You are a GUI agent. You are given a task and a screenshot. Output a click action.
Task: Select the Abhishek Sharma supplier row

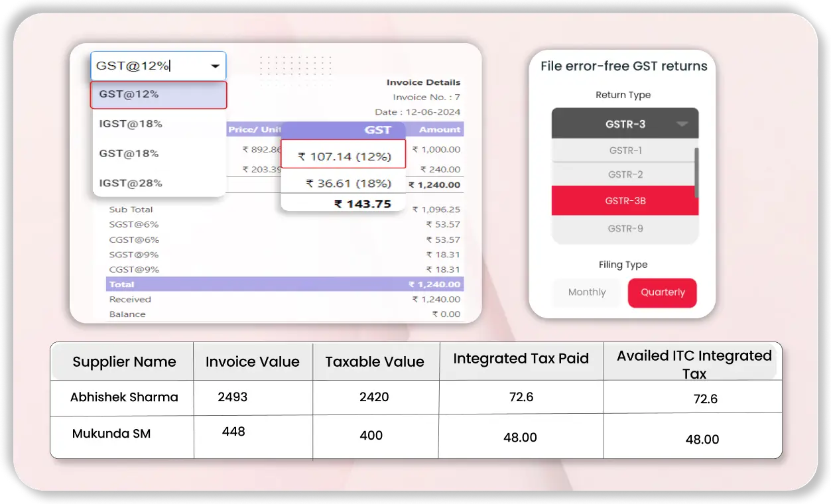point(124,397)
